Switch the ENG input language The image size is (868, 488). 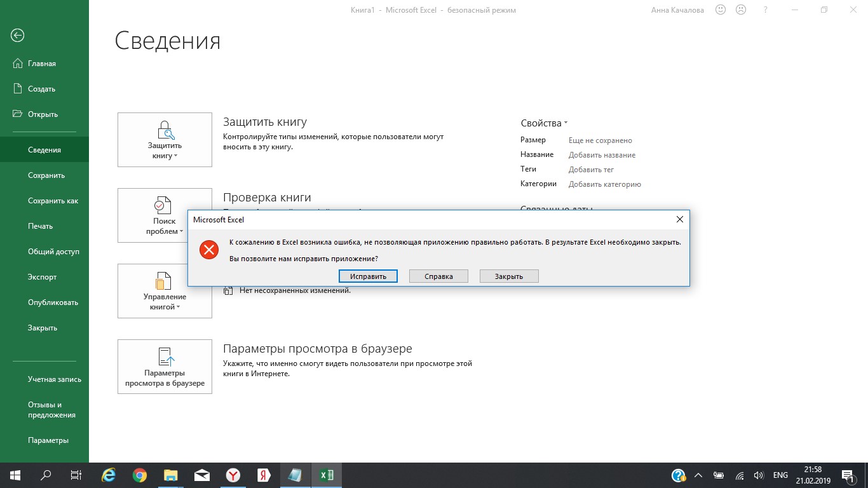click(x=780, y=475)
